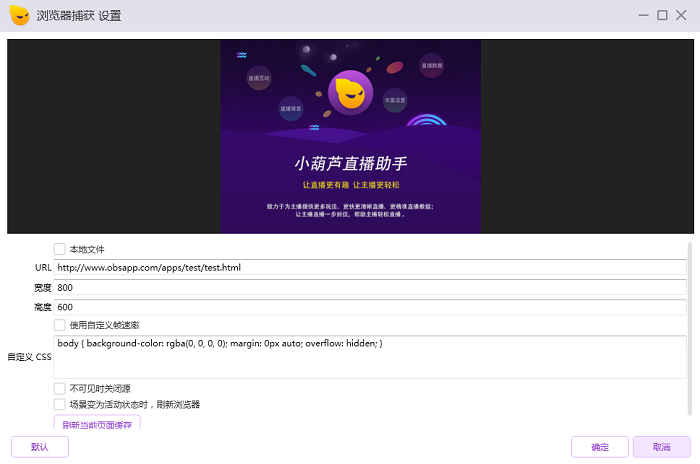Click the 直播数据 bubble in preview
This screenshot has height=464, width=700.
pyautogui.click(x=431, y=66)
